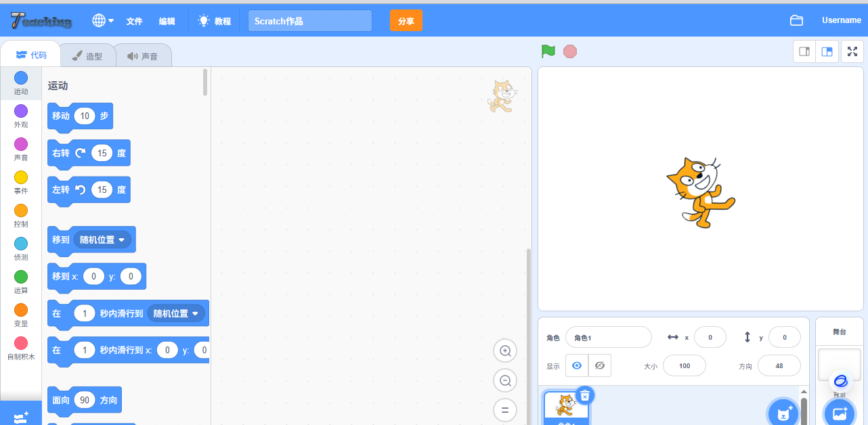This screenshot has width=868, height=425.
Task: Click seconds value in 滑行到 随机位置 block
Action: (x=85, y=313)
